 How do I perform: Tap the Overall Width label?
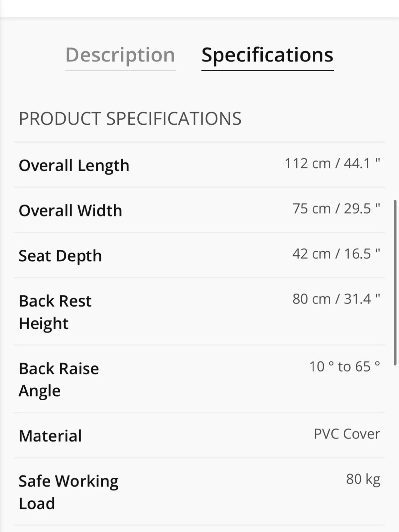[70, 210]
